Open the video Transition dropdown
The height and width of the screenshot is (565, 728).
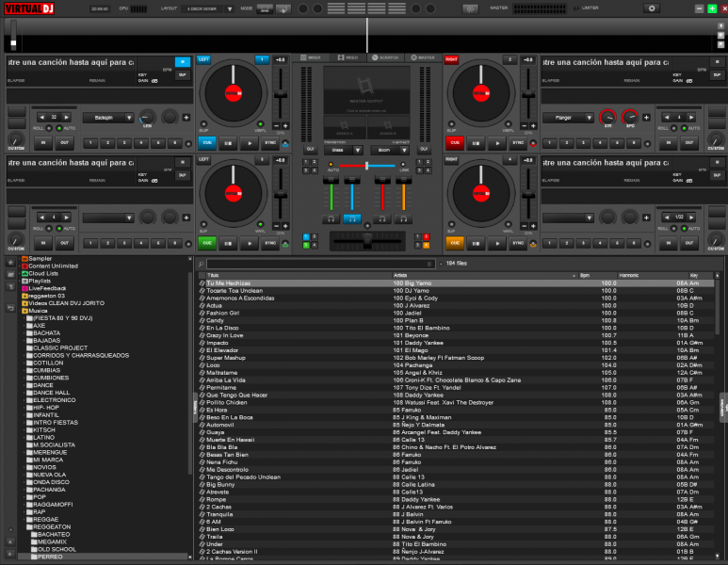coord(343,151)
